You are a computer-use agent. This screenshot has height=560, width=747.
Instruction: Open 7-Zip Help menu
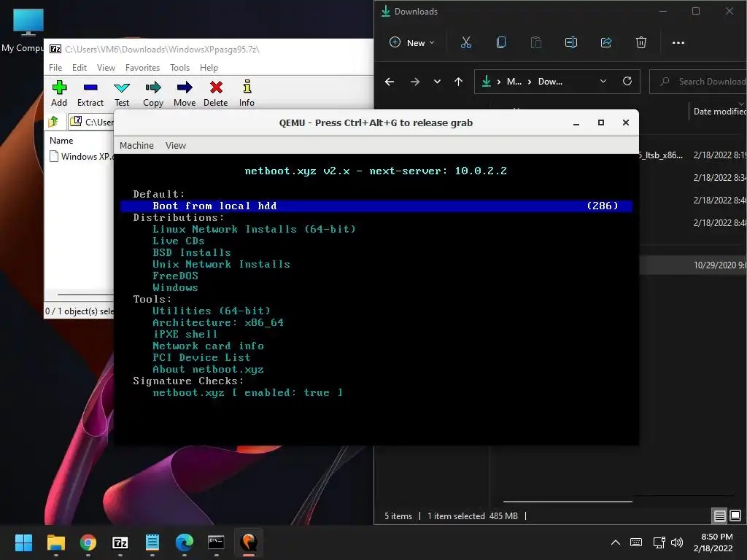(209, 68)
